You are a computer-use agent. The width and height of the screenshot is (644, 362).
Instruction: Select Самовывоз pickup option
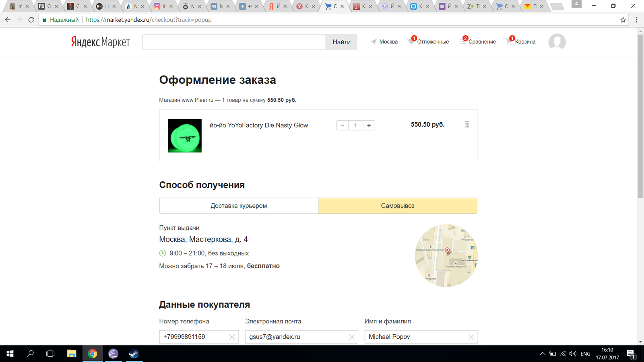[398, 206]
